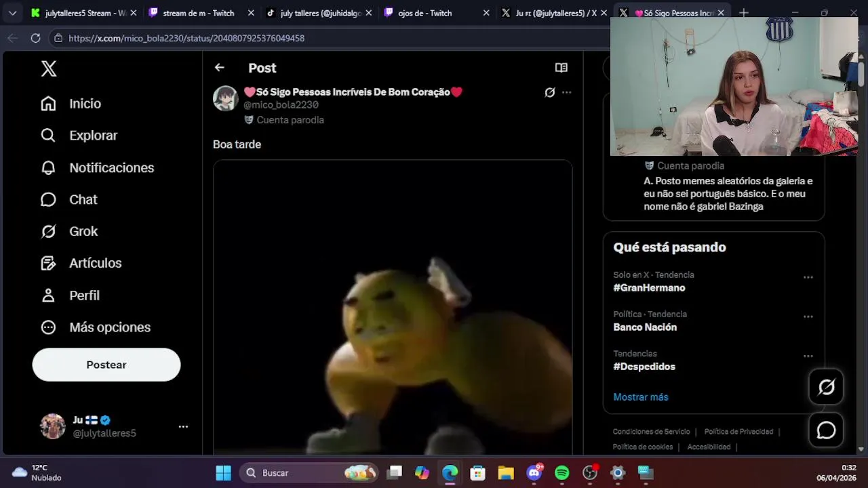The height and width of the screenshot is (488, 868).
Task: Expand Más opciones in the sidebar
Action: [95, 327]
